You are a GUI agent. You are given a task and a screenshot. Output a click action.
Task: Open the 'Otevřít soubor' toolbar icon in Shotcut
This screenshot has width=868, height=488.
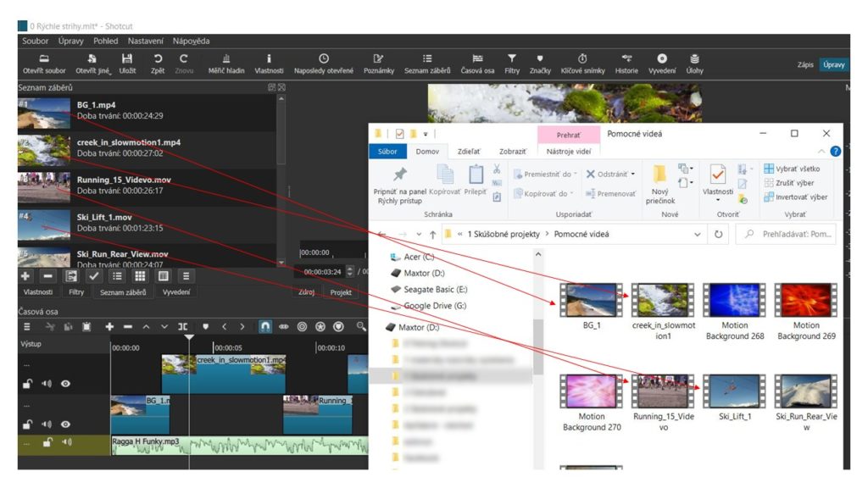(44, 64)
